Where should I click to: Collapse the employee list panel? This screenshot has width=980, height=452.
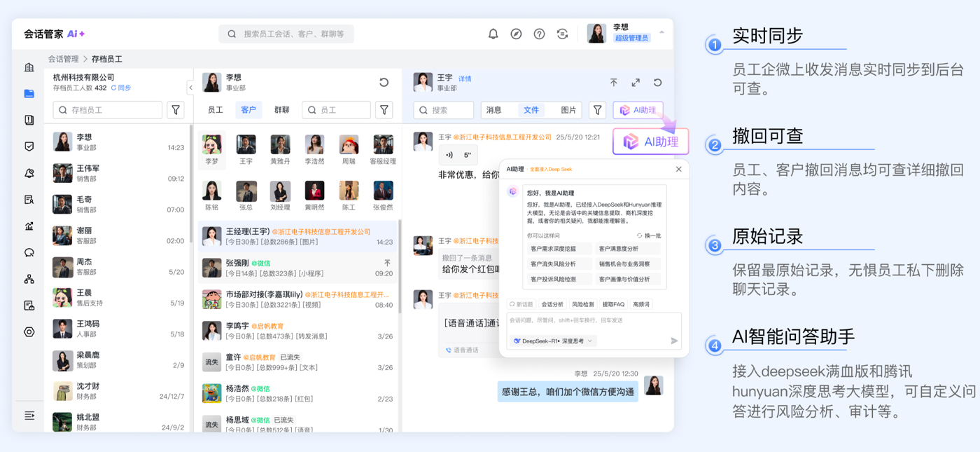pyautogui.click(x=190, y=88)
